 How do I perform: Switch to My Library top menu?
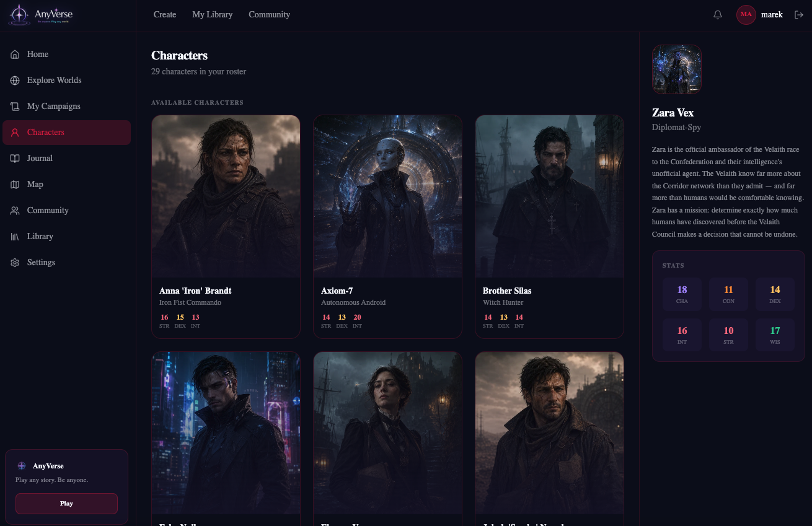[213, 14]
